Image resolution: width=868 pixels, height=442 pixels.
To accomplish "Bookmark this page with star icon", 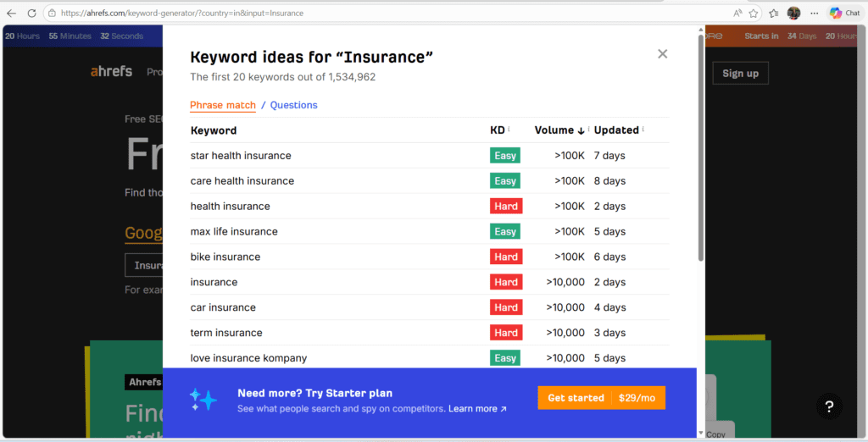I will (753, 13).
